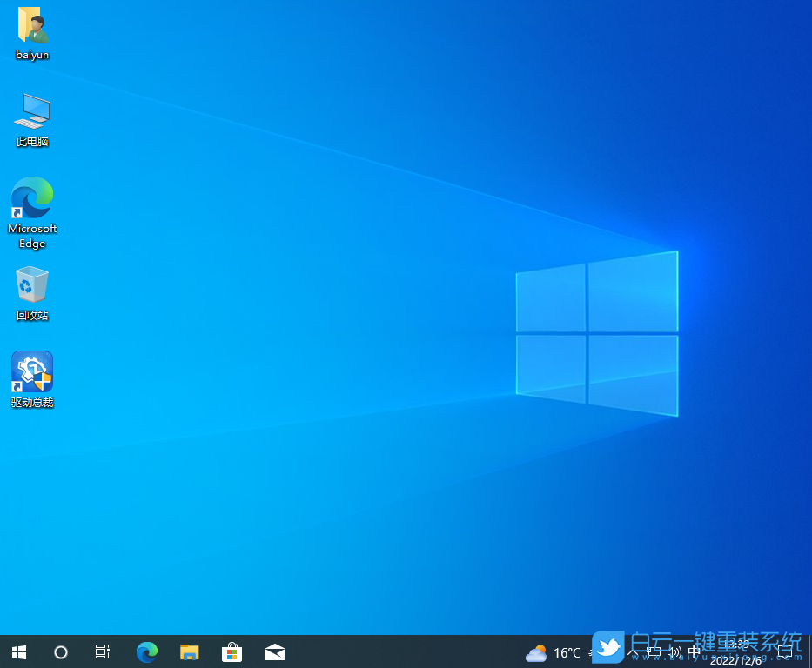Open the Microsoft Store from the taskbar
This screenshot has height=668, width=812.
[232, 651]
